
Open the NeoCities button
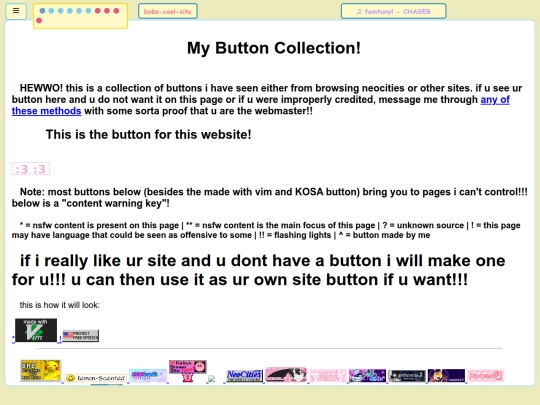coord(245,375)
